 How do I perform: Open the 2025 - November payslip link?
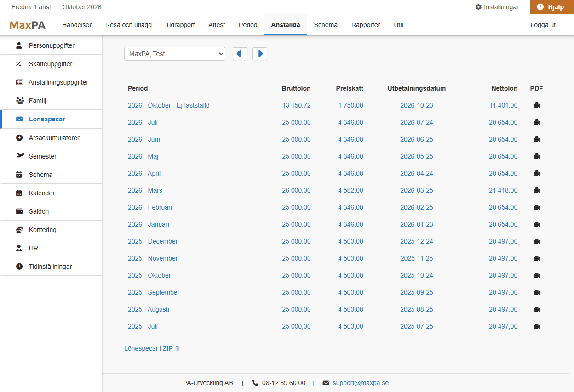point(153,258)
